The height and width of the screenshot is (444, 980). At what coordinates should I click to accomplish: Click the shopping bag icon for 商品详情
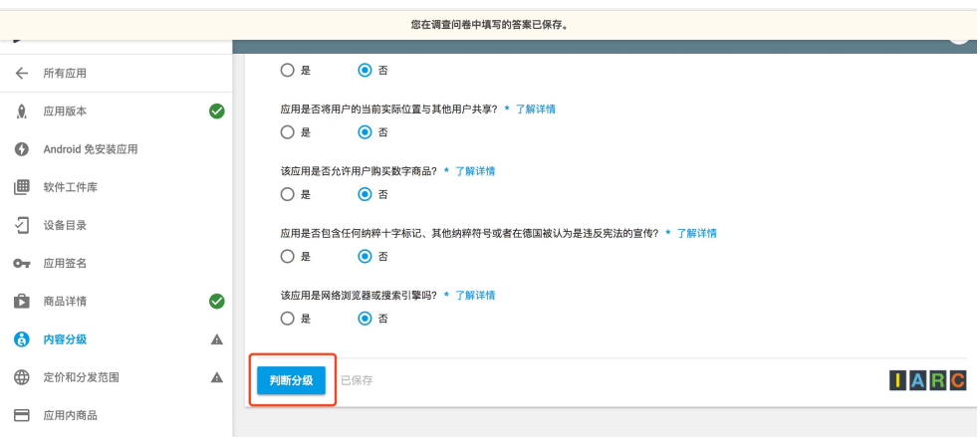point(22,301)
